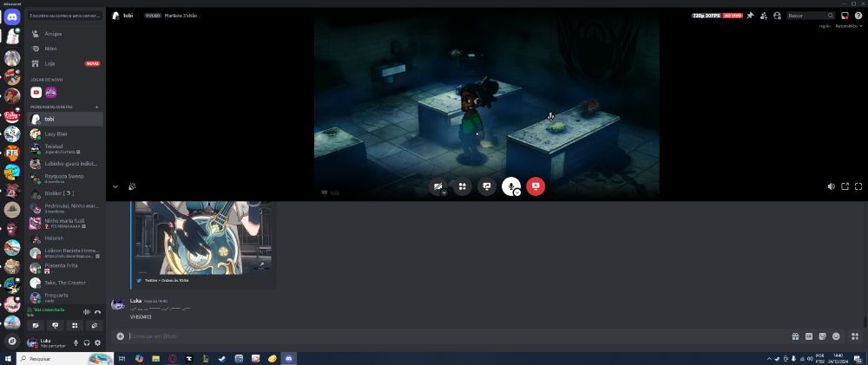Screen dimensions: 868x365
Task: Open user settings gear
Action: (x=98, y=342)
